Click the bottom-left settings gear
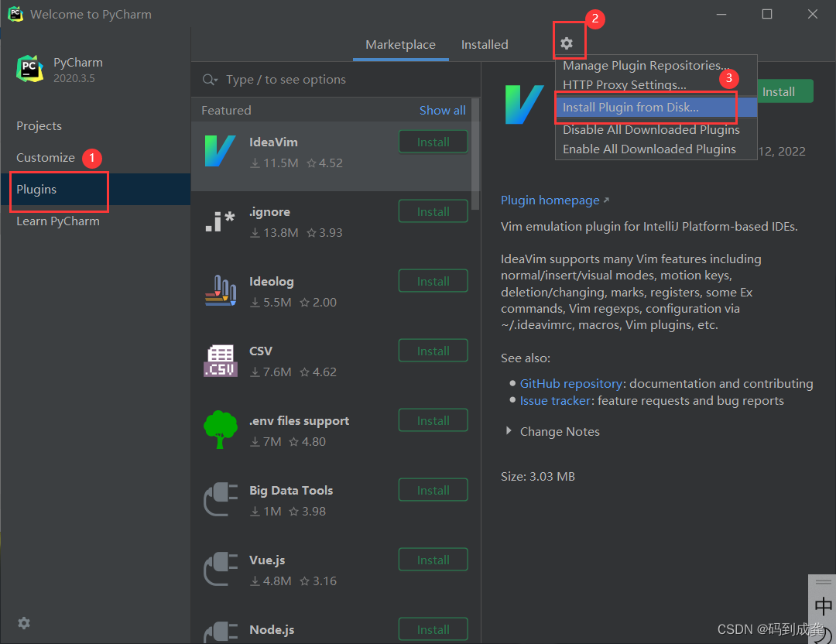Viewport: 836px width, 644px height. click(23, 623)
